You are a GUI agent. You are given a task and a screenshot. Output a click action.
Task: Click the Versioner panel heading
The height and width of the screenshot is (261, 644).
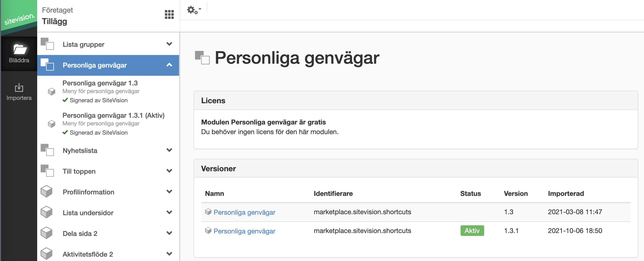click(x=218, y=169)
